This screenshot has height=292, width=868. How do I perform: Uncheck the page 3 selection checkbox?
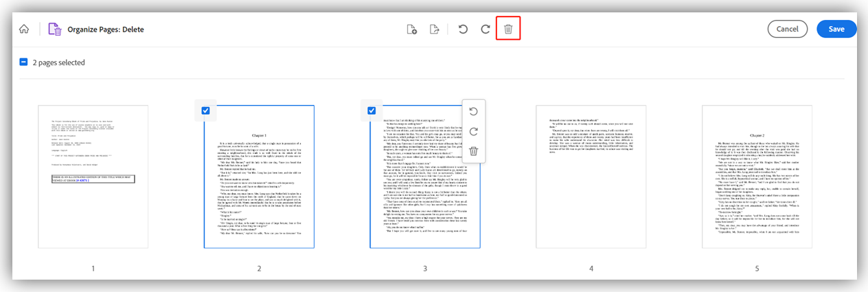click(372, 111)
